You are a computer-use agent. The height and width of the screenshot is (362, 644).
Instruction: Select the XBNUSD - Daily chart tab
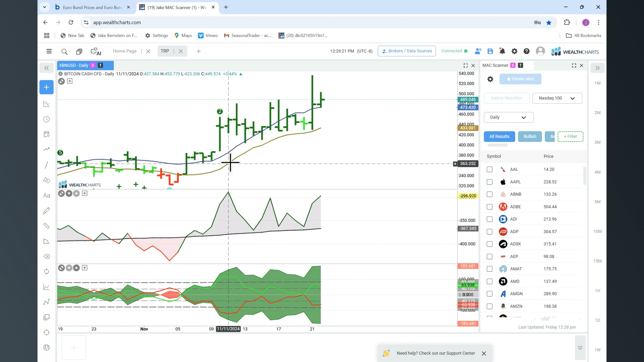[x=85, y=65]
